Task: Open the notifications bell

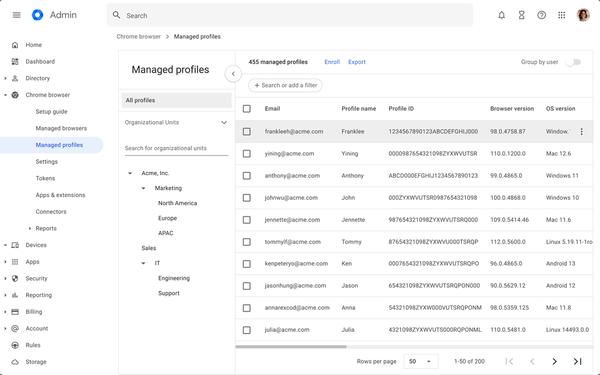Action: [x=501, y=15]
